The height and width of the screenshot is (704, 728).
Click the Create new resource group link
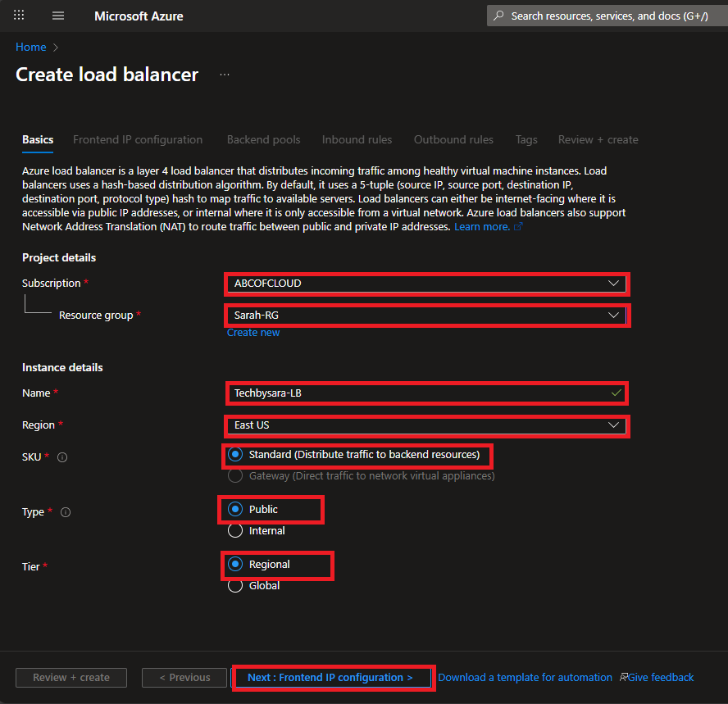pos(253,332)
